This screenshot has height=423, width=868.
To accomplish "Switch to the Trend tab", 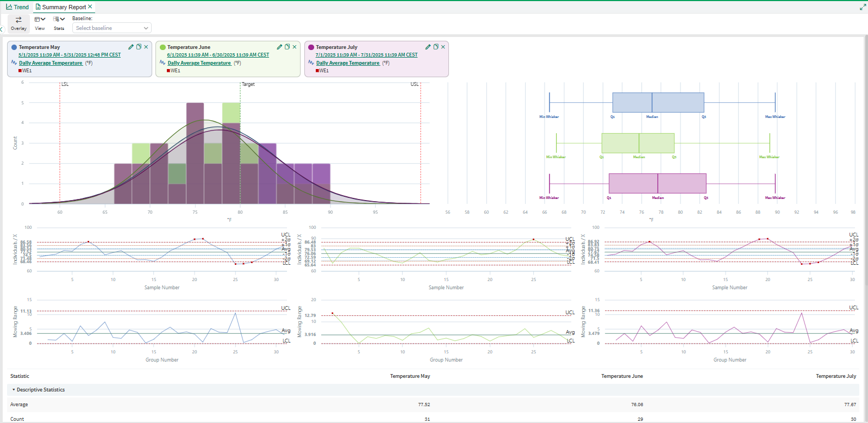I will (17, 7).
